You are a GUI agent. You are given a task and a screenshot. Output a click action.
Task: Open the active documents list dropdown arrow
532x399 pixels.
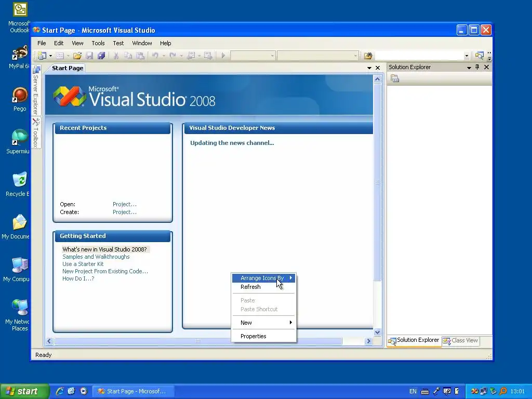[x=369, y=68]
